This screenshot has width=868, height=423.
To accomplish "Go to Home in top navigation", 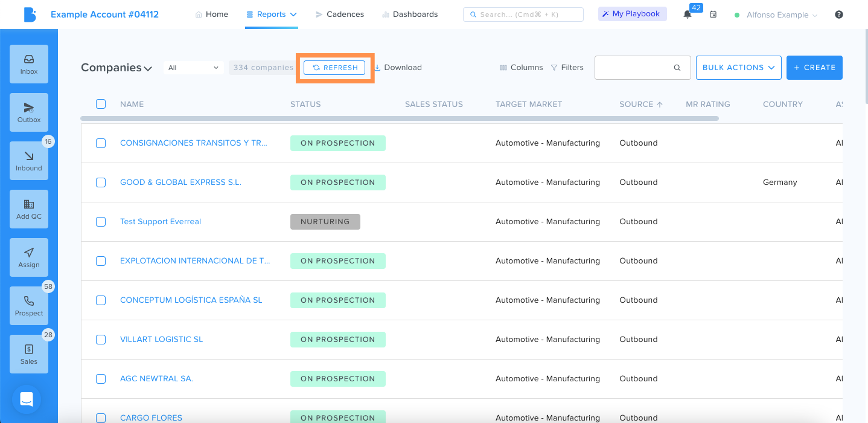I will pos(211,15).
